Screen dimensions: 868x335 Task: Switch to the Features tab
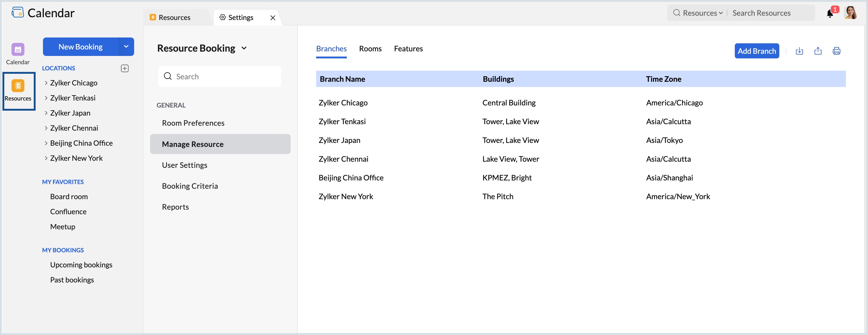pos(408,49)
